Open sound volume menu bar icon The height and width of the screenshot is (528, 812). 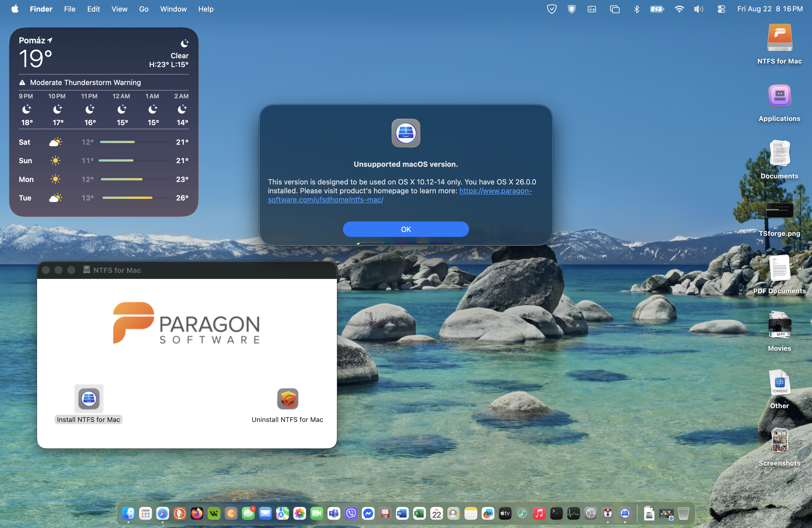tap(698, 9)
